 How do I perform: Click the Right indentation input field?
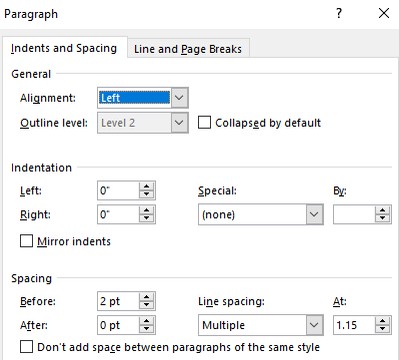click(118, 214)
